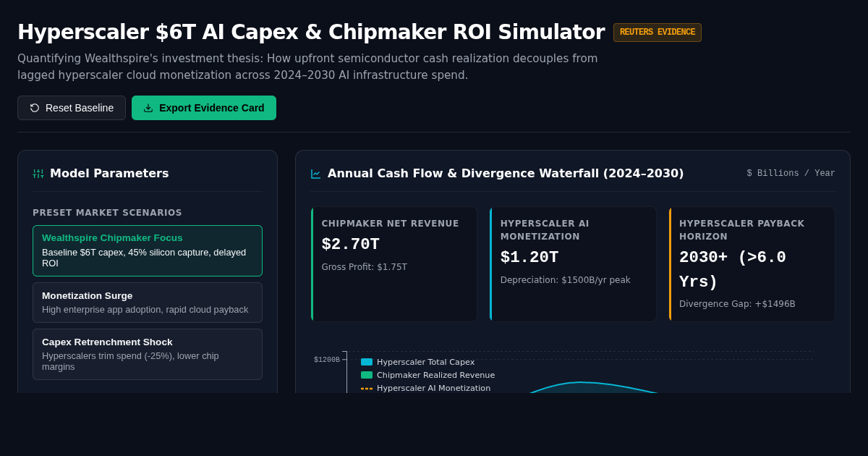Click the Hyperscaler AI Monetization card
Screen dimensions: 868x456
tap(573, 264)
